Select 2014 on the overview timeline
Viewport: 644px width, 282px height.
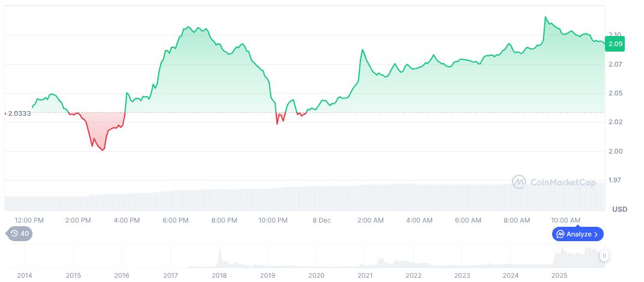pos(25,275)
